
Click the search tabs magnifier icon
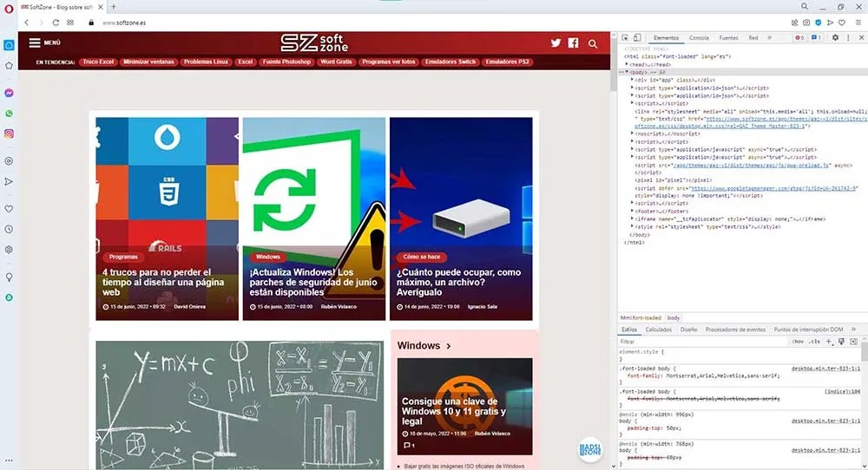[x=805, y=7]
